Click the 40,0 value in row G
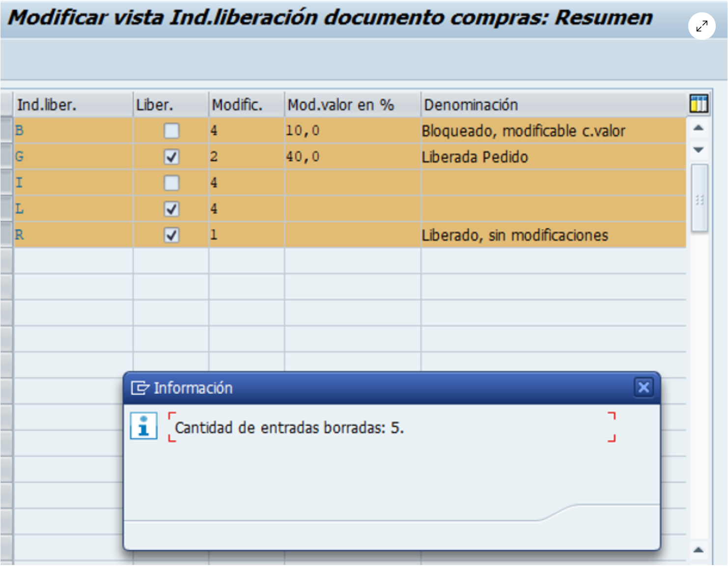This screenshot has height=568, width=728. coord(303,157)
